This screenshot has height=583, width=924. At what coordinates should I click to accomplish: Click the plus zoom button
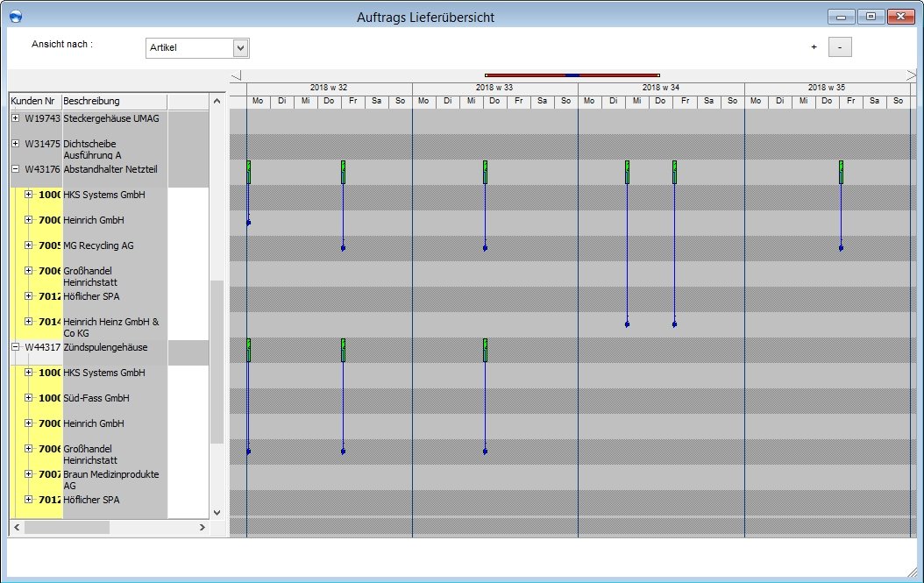(814, 47)
